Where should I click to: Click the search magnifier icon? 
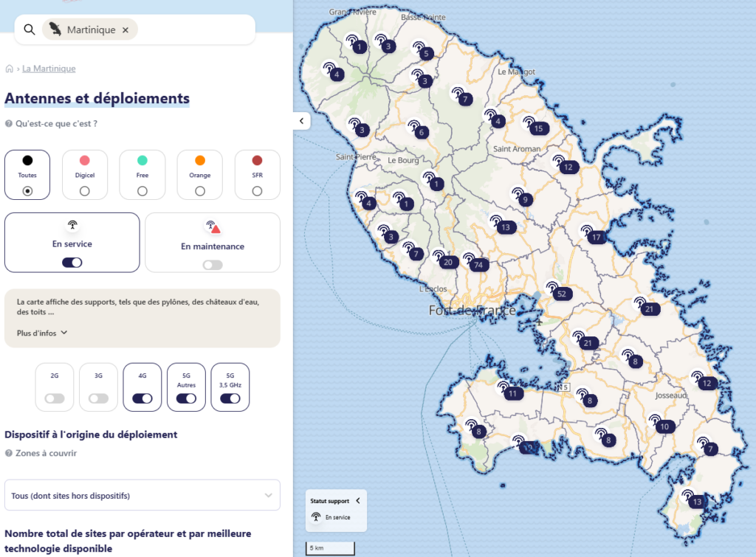tap(30, 30)
